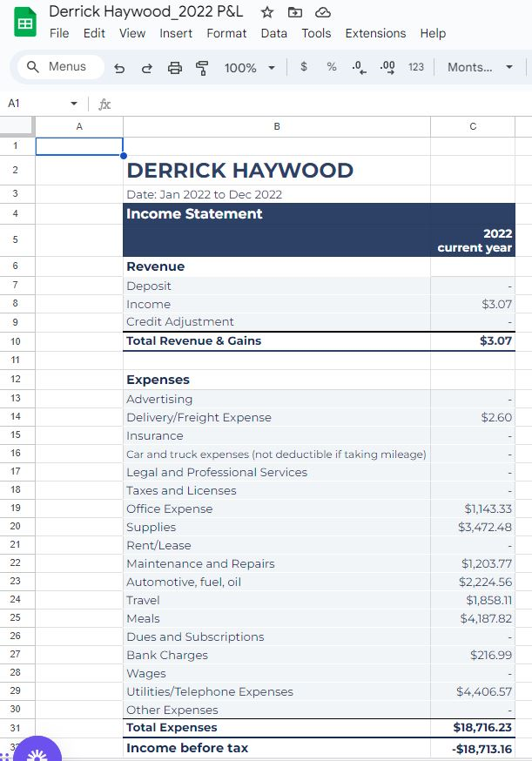Viewport: 532px width, 761px height.
Task: Expand the Name box dropdown arrow
Action: point(74,104)
